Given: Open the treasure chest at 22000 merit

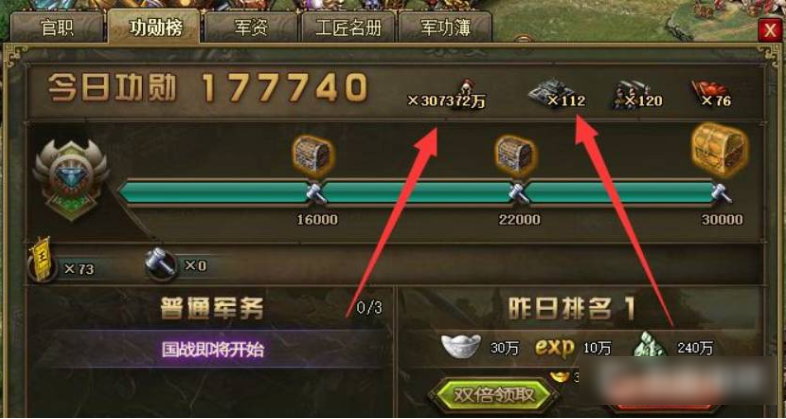Looking at the screenshot, I should (515, 155).
